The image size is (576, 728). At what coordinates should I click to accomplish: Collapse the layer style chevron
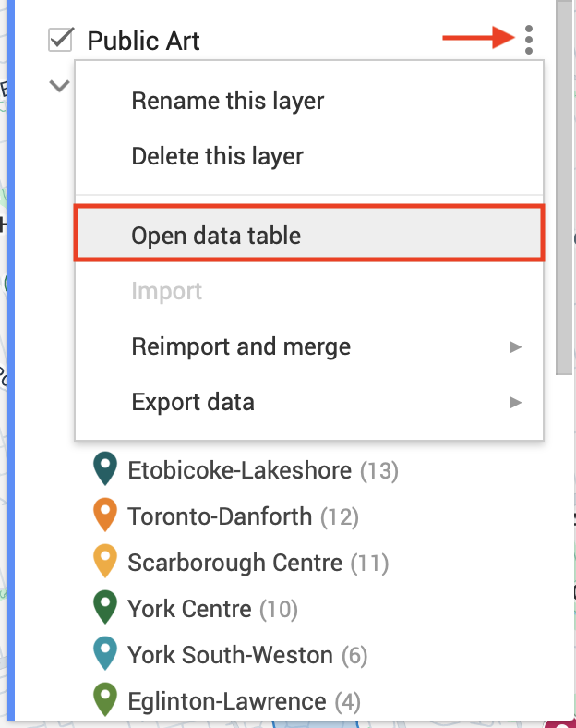coord(60,86)
